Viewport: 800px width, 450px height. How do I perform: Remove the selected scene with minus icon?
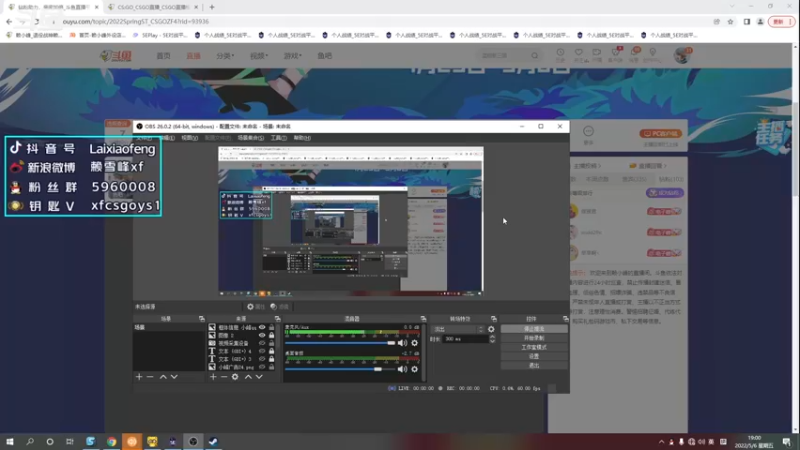150,377
